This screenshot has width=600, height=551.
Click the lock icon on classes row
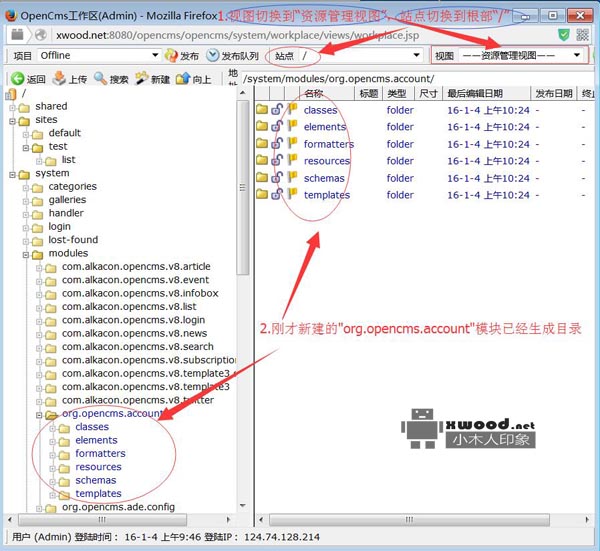click(277, 110)
